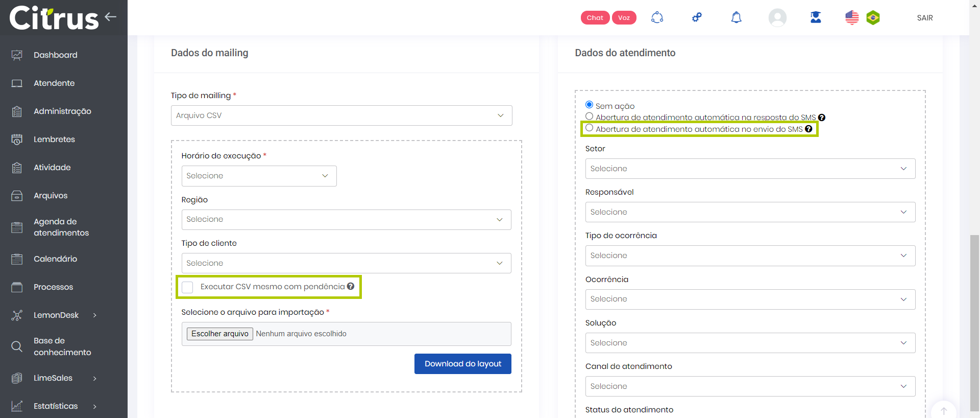Select the Brazil flag language icon
Image resolution: width=980 pixels, height=418 pixels.
click(x=873, y=18)
